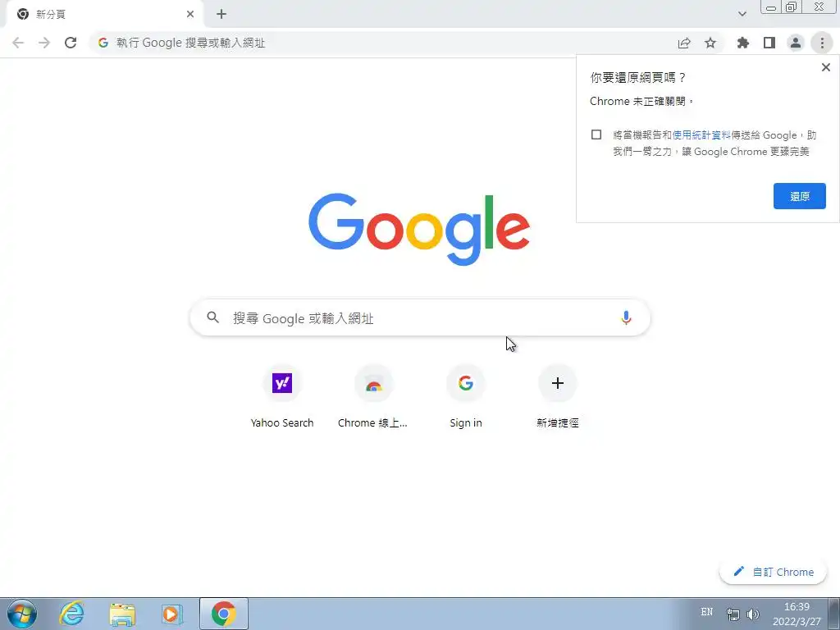Open Chrome 線上 web store shortcut
Image resolution: width=840 pixels, height=630 pixels.
click(373, 396)
